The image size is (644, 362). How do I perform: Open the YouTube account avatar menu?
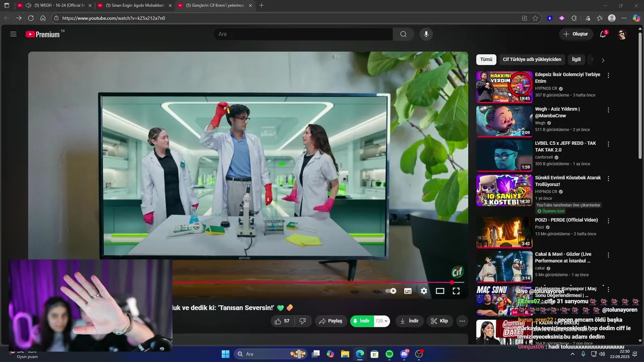[x=622, y=34]
